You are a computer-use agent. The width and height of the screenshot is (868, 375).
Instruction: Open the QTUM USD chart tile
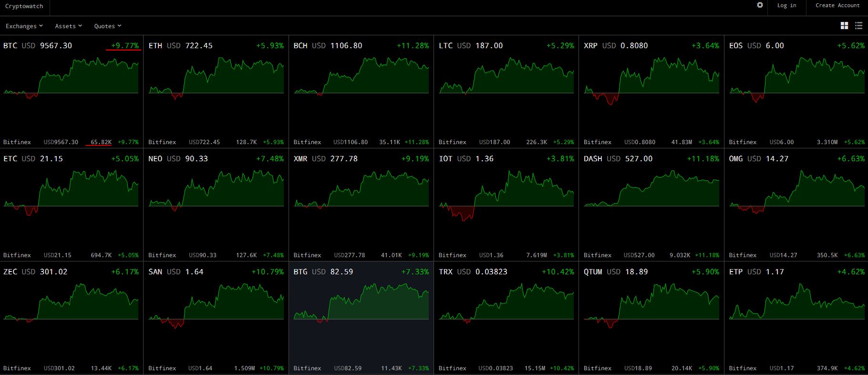tap(651, 318)
